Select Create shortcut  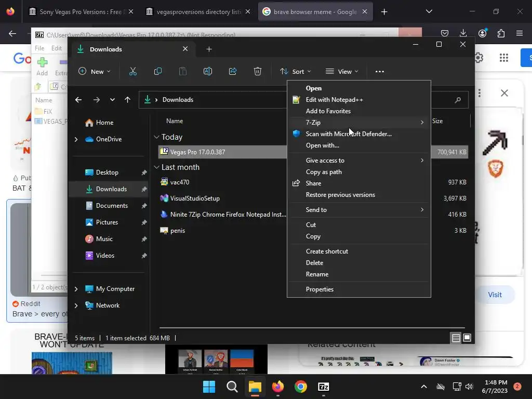coord(359,251)
